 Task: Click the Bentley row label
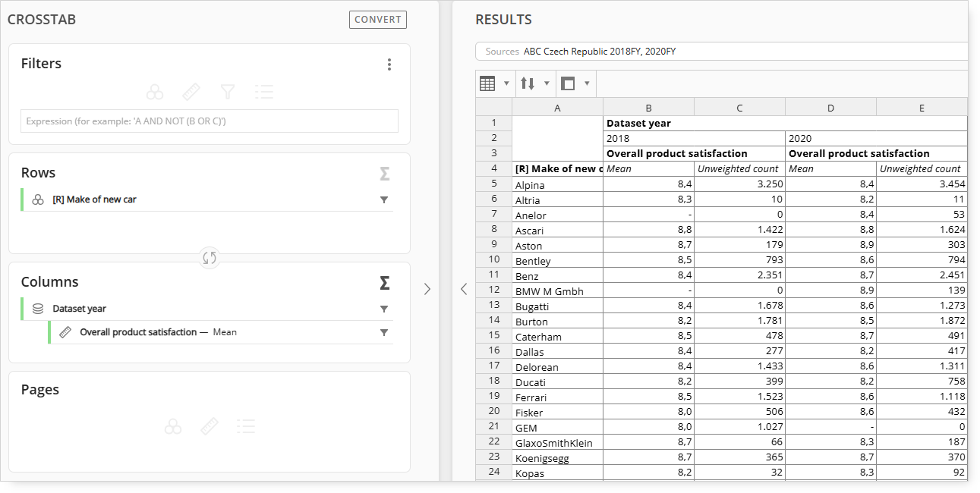point(533,261)
